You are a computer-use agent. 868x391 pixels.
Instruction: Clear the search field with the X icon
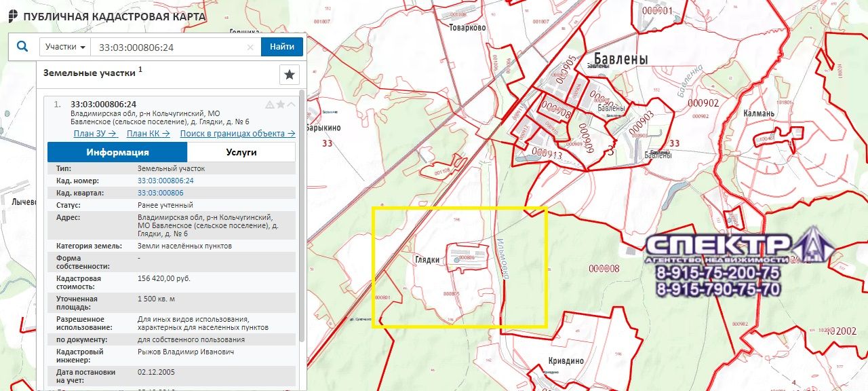pos(250,48)
